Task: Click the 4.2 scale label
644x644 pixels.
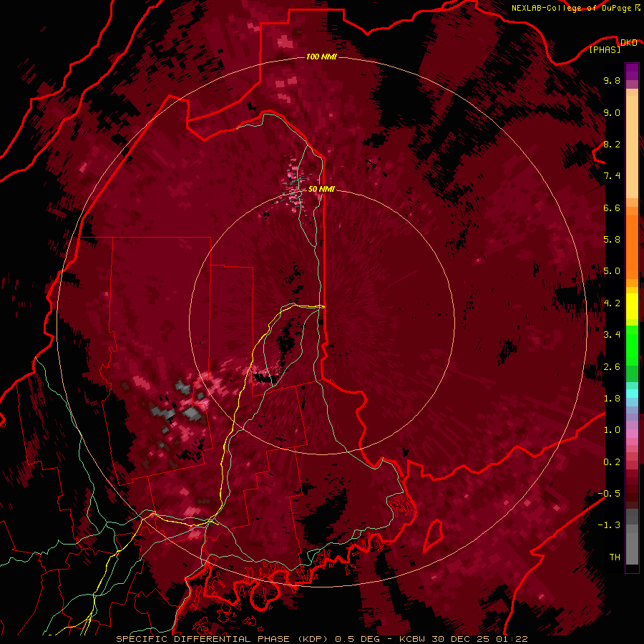Action: 612,303
